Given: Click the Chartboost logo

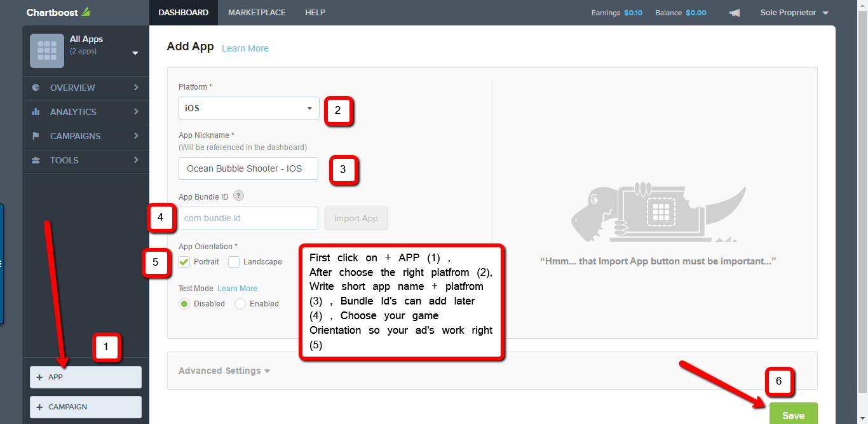Looking at the screenshot, I should 58,12.
